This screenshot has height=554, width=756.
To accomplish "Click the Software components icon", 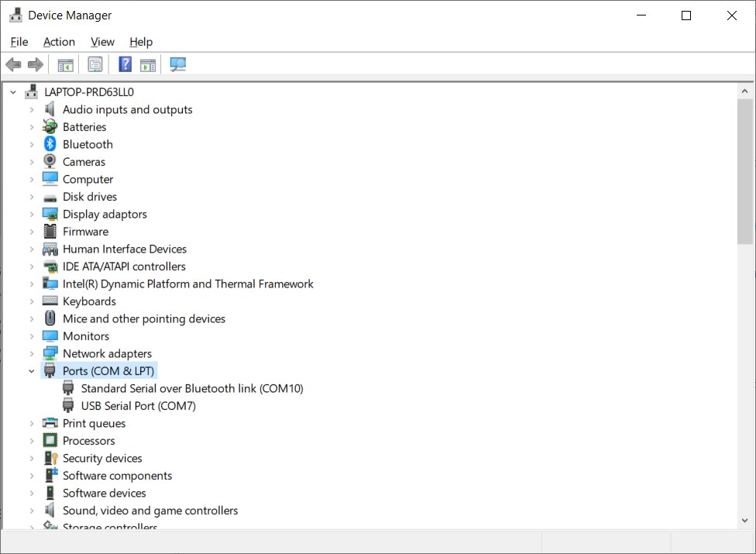I will 51,475.
